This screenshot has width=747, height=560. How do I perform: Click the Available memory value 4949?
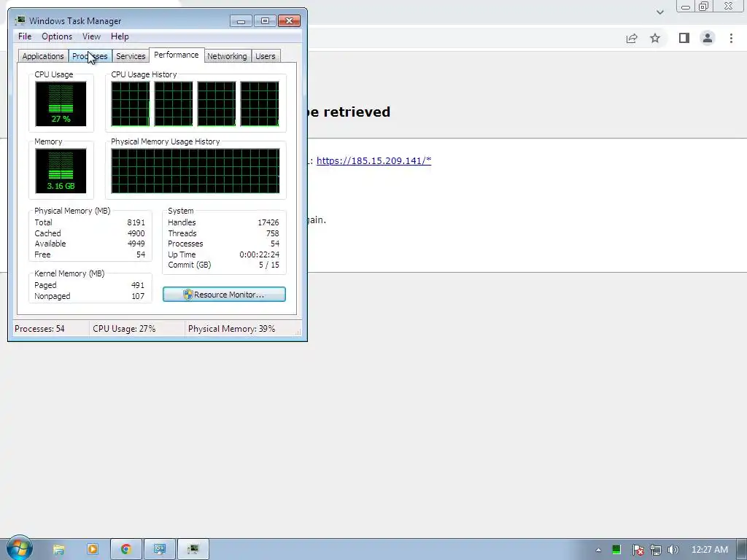[x=136, y=244]
